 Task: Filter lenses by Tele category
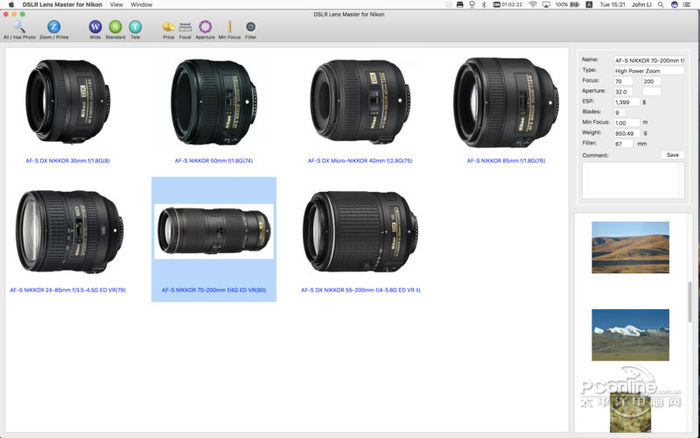135,27
